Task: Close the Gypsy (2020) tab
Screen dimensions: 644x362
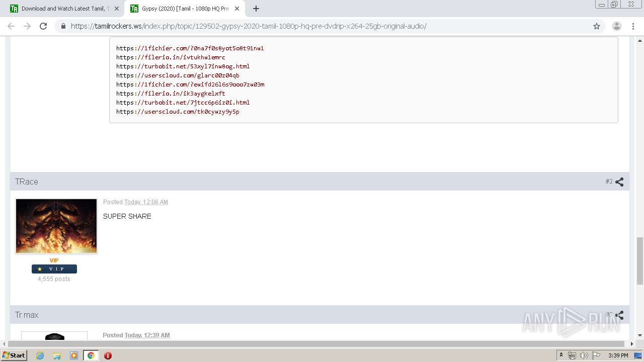Action: pos(237,9)
